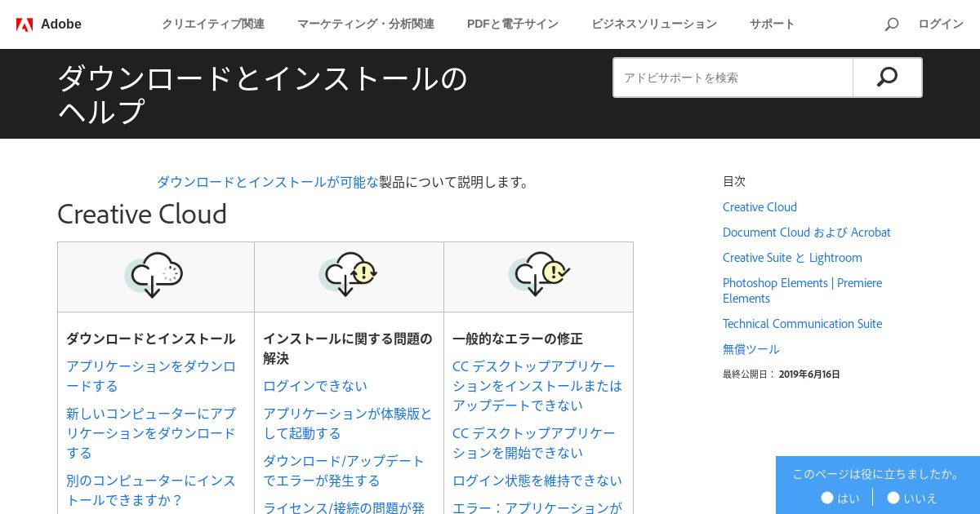Open the マーケティング・分析関連 menu

click(x=366, y=24)
